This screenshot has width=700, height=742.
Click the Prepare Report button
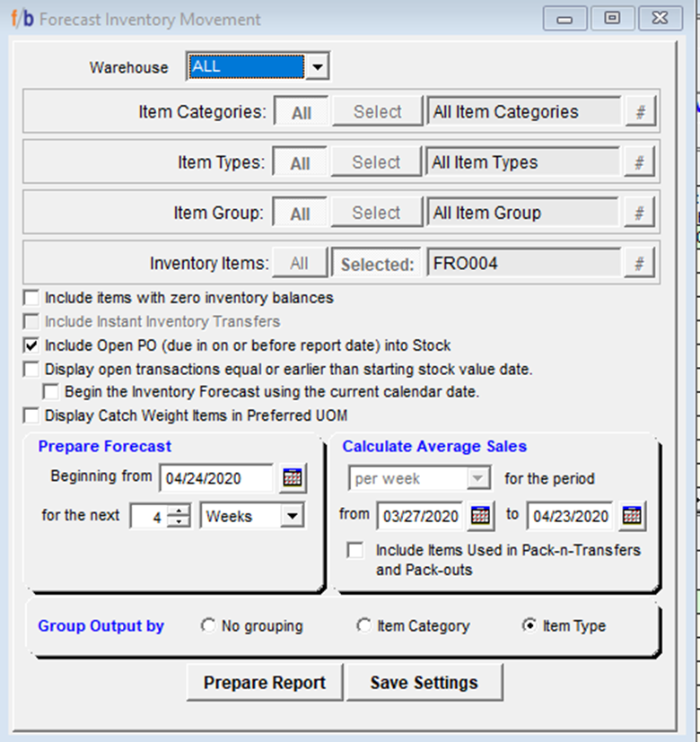pyautogui.click(x=264, y=683)
